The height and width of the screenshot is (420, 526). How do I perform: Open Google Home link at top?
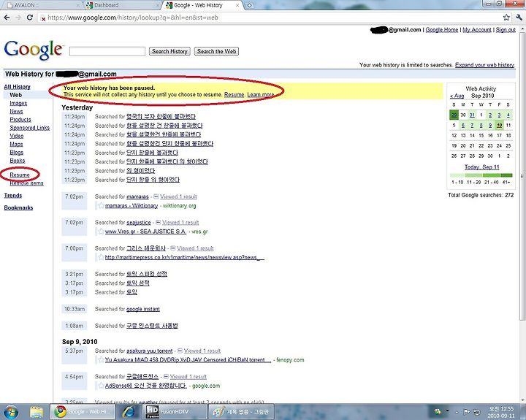click(442, 29)
